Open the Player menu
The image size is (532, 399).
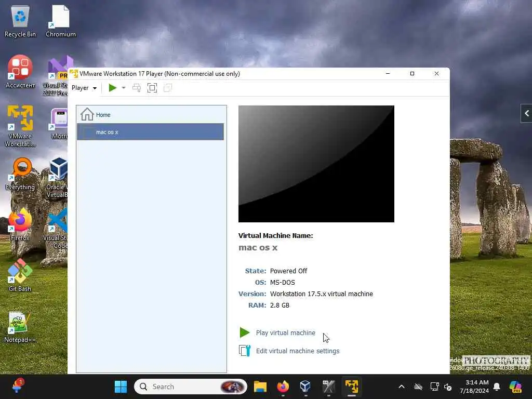tap(84, 88)
